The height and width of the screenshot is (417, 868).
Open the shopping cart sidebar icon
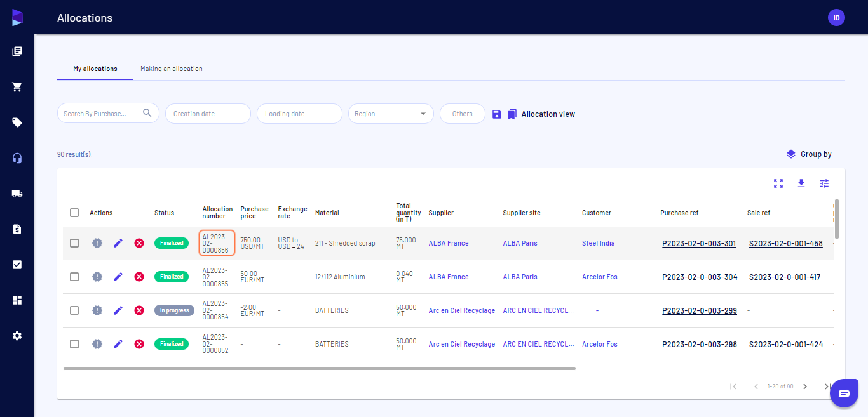tap(17, 87)
